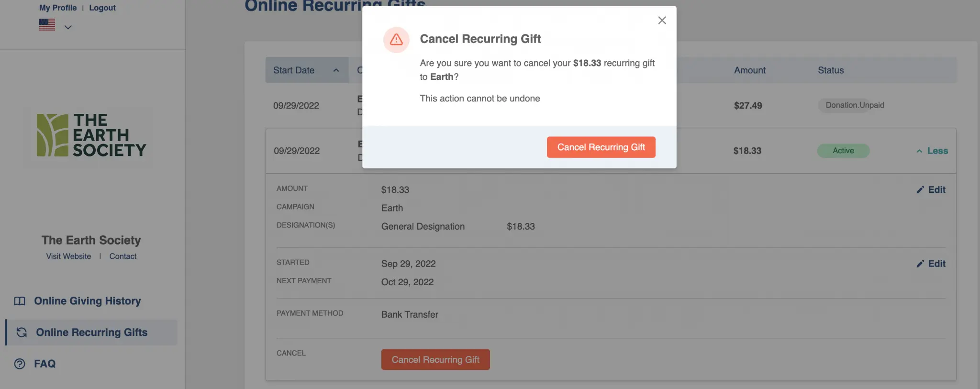Image resolution: width=980 pixels, height=389 pixels.
Task: Click the FAQ question mark icon
Action: pyautogui.click(x=20, y=364)
